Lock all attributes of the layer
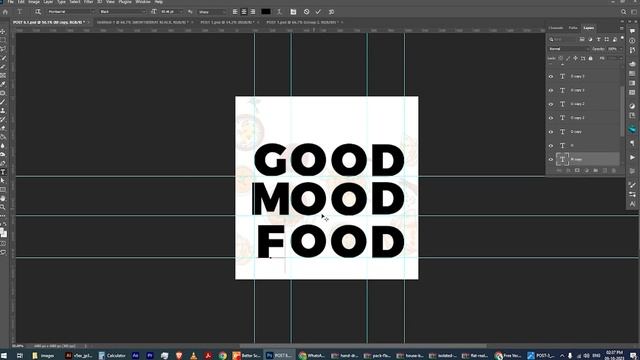The height and width of the screenshot is (360, 640). point(591,58)
